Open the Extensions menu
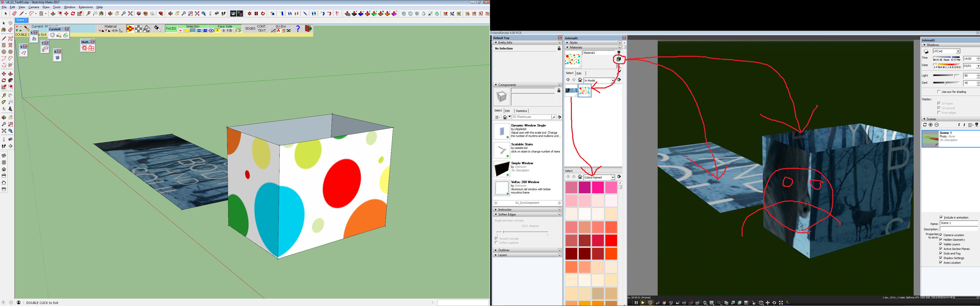This screenshot has height=306, width=980. (x=85, y=7)
